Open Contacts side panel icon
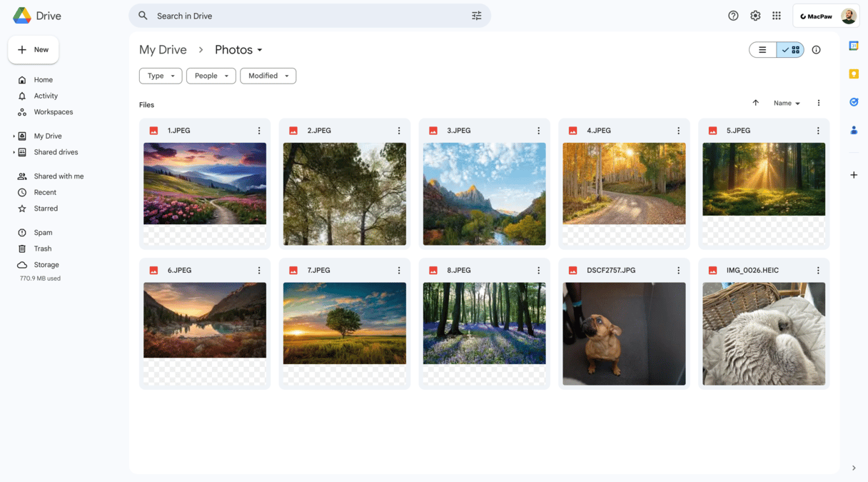This screenshot has width=868, height=482. click(x=854, y=130)
